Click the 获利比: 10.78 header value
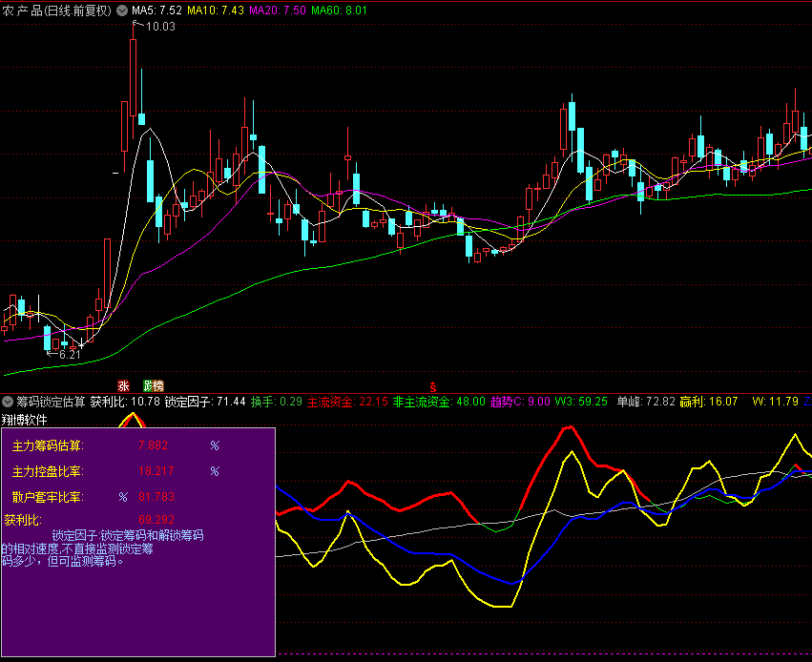Screen dimensions: 812x662 [125, 402]
